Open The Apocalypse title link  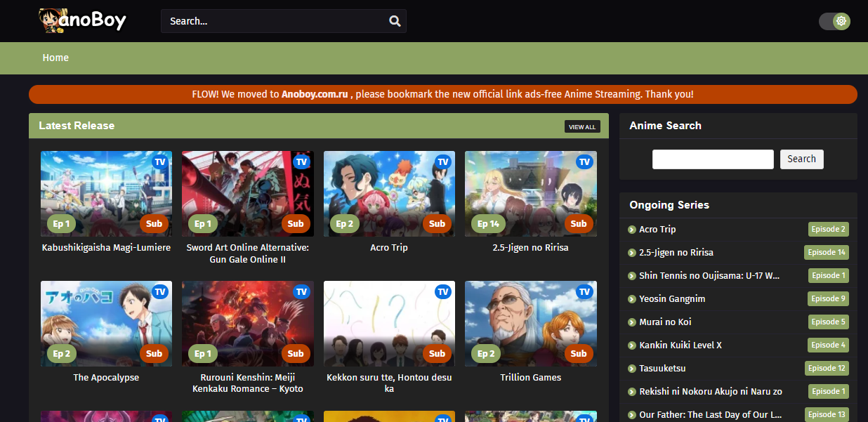click(106, 378)
